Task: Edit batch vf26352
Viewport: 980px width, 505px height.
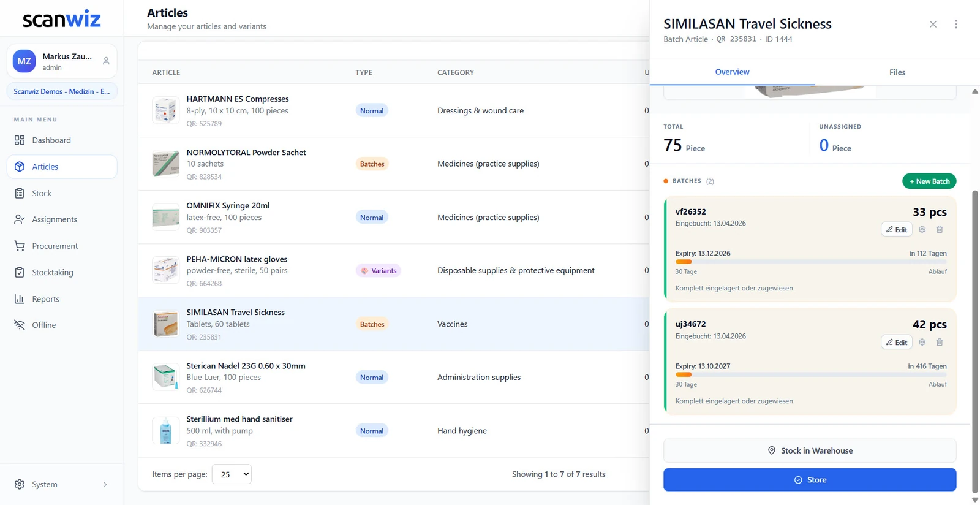Action: [x=897, y=230]
